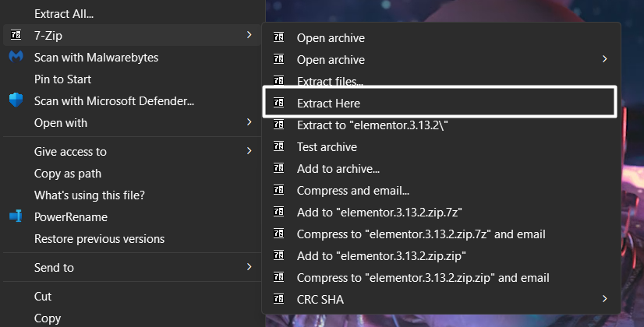Click the Malwarebytes logo icon
Viewport: 644px width, 327px height.
(x=16, y=57)
